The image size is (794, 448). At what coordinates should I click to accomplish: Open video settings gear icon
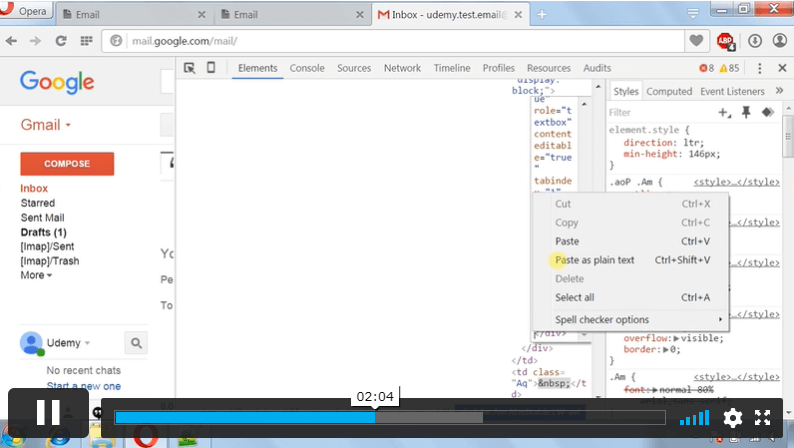click(x=732, y=418)
